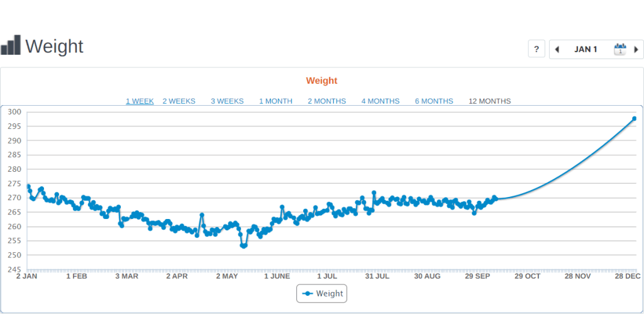Switch chart range to 1 WEEK
The height and width of the screenshot is (314, 644).
tap(140, 101)
